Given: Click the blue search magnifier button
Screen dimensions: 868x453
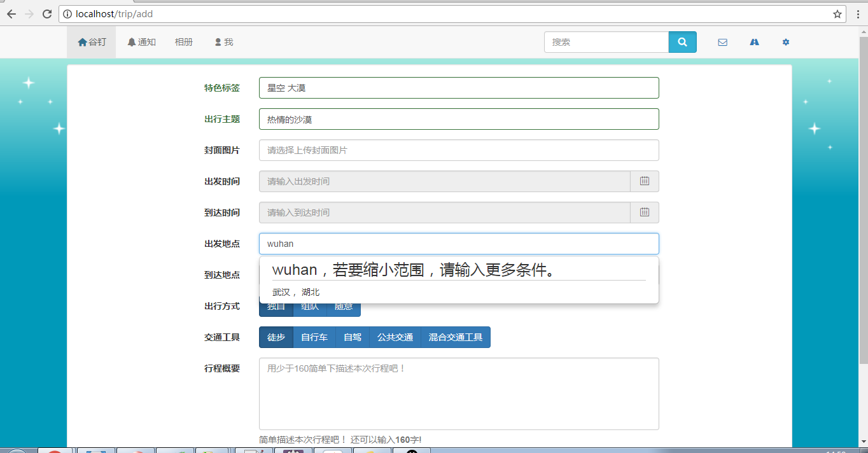Looking at the screenshot, I should (682, 42).
